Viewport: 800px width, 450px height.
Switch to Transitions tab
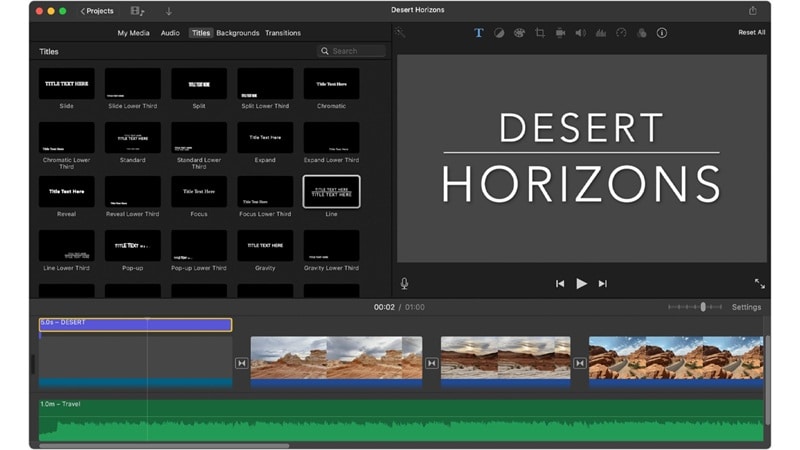(283, 33)
